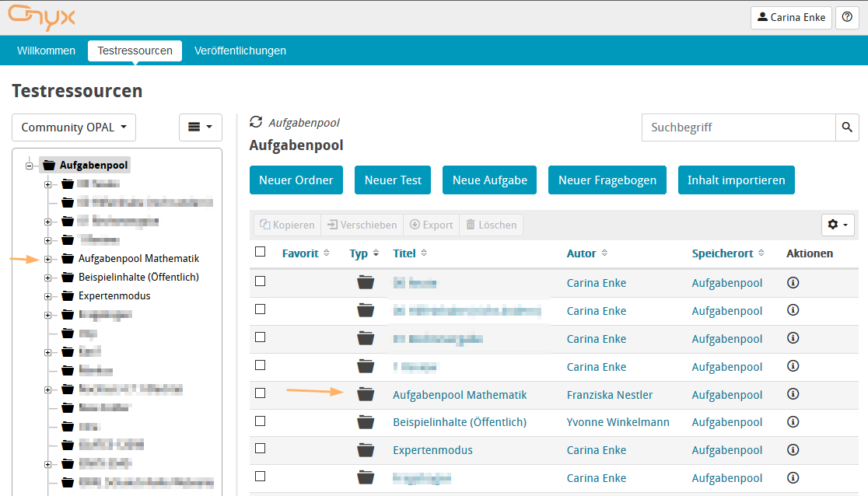The image size is (868, 496).
Task: Select the checkbox for Expertenmodus row
Action: [x=261, y=449]
